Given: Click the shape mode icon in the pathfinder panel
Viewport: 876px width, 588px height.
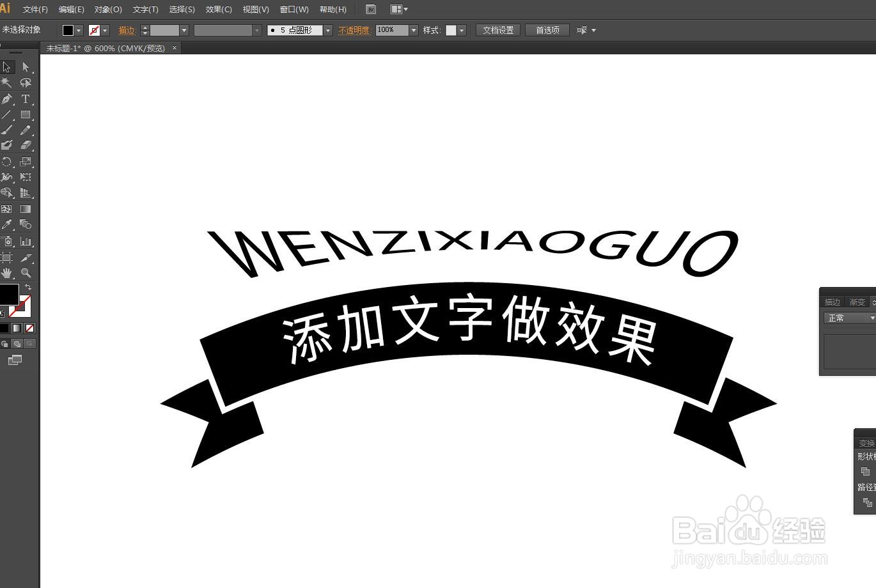Looking at the screenshot, I should [865, 472].
